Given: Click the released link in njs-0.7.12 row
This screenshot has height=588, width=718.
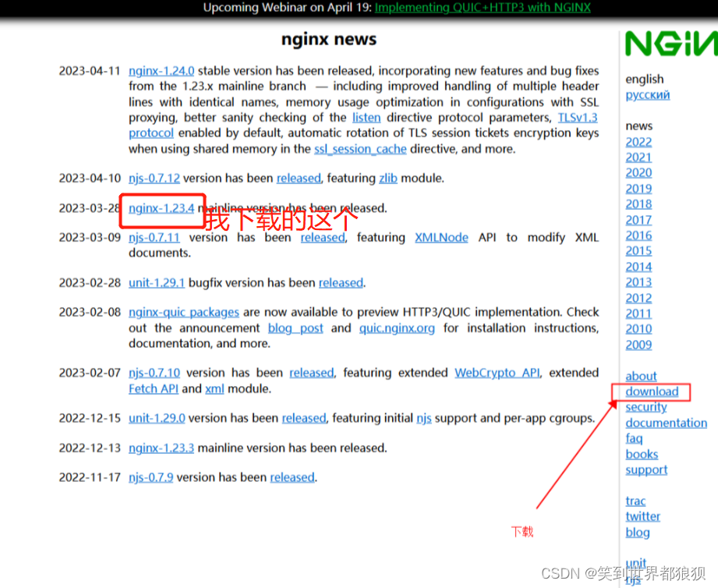Looking at the screenshot, I should [299, 178].
